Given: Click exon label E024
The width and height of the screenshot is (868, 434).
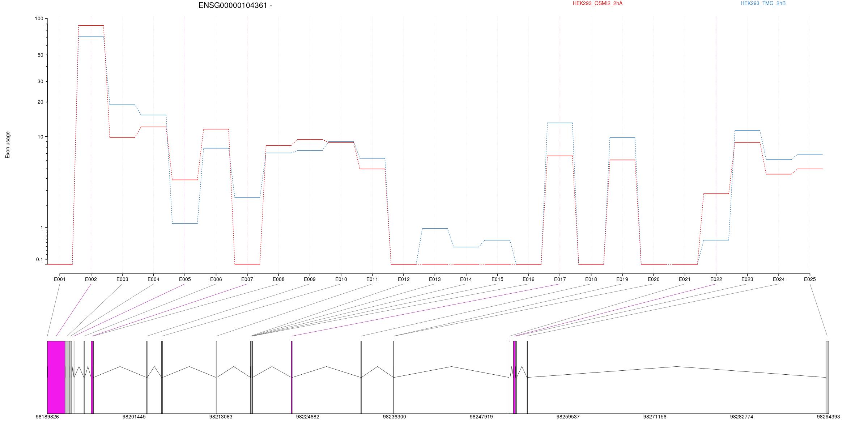Looking at the screenshot, I should (x=779, y=279).
